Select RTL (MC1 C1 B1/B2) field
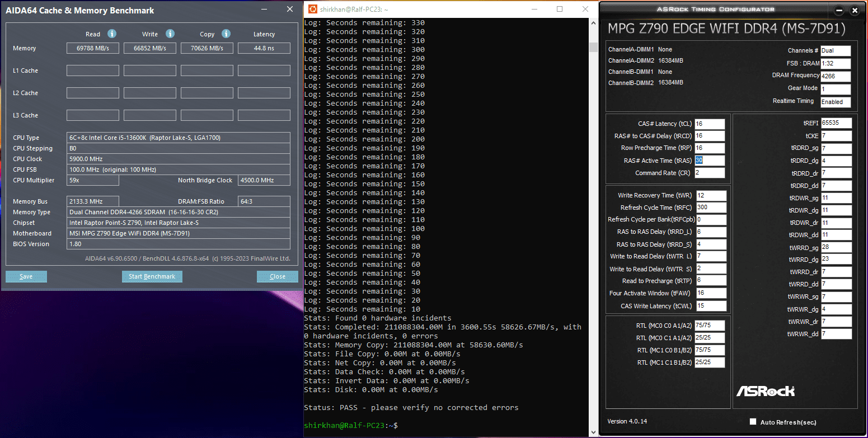Screen dimensions: 868x438 point(710,362)
